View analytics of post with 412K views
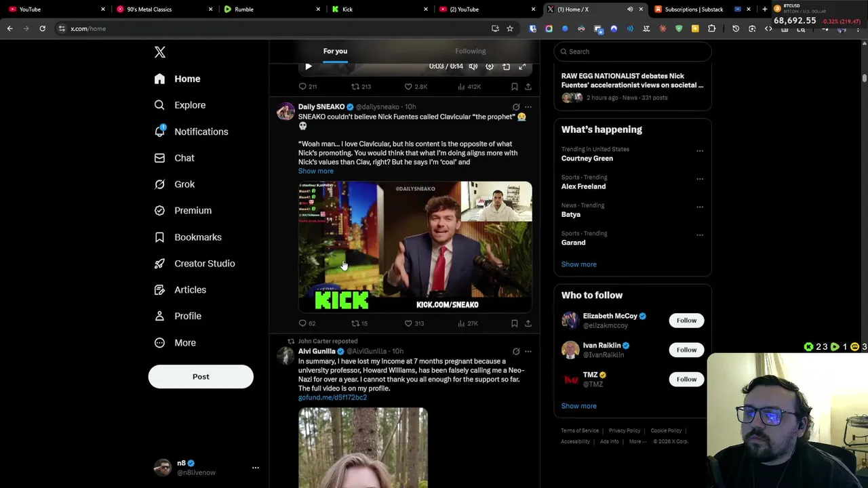Image resolution: width=868 pixels, height=488 pixels. point(469,87)
